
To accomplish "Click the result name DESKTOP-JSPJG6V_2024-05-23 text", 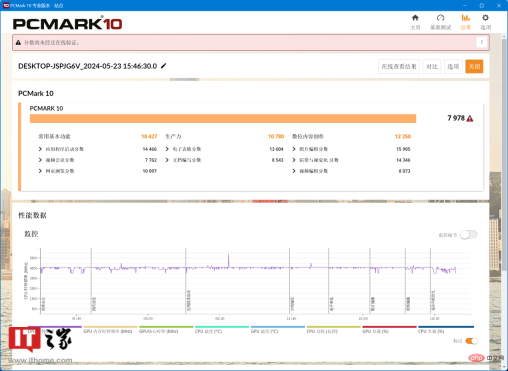I will tap(87, 66).
